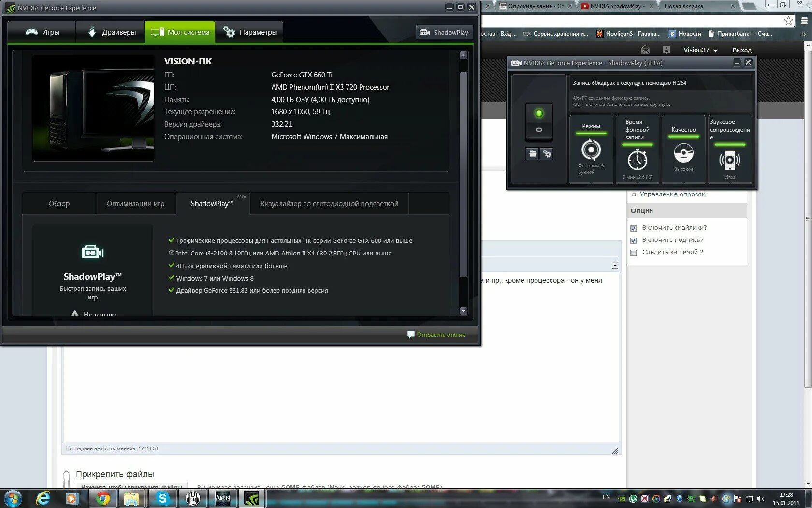The height and width of the screenshot is (508, 812).
Task: Open the Игры tab in GeForce Experience
Action: [x=42, y=32]
